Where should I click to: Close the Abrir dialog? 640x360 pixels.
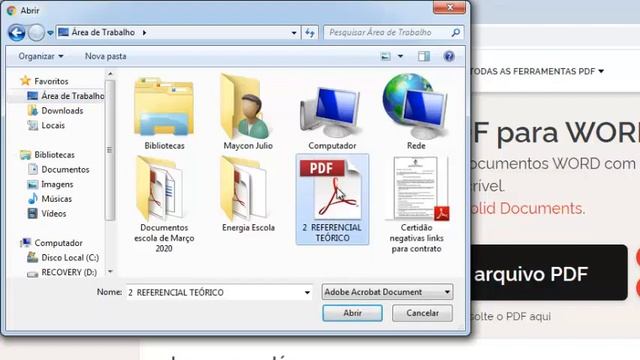(449, 7)
